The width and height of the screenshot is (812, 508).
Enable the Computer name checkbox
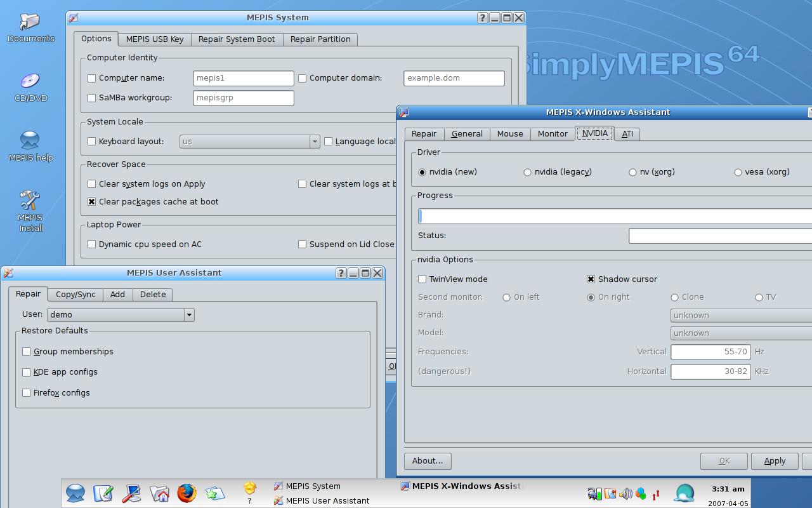(x=92, y=78)
